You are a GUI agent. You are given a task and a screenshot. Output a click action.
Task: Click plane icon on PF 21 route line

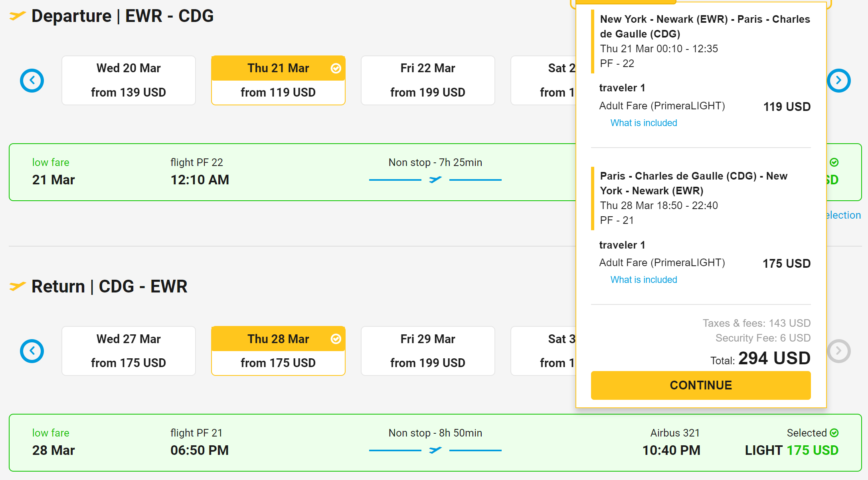[435, 450]
